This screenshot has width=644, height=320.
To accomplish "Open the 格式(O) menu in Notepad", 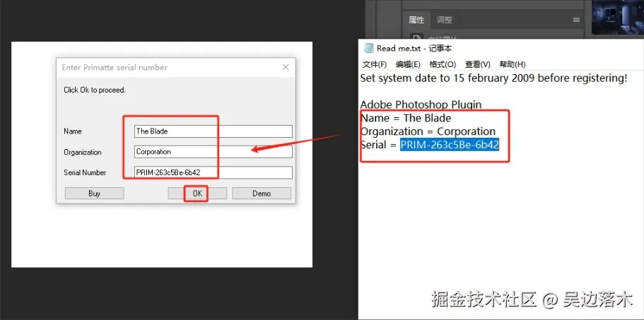I will point(443,64).
